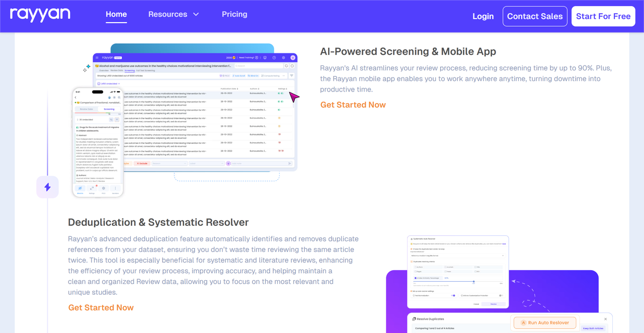Click the Run Auto Reslover button
The width and height of the screenshot is (644, 333).
[545, 323]
